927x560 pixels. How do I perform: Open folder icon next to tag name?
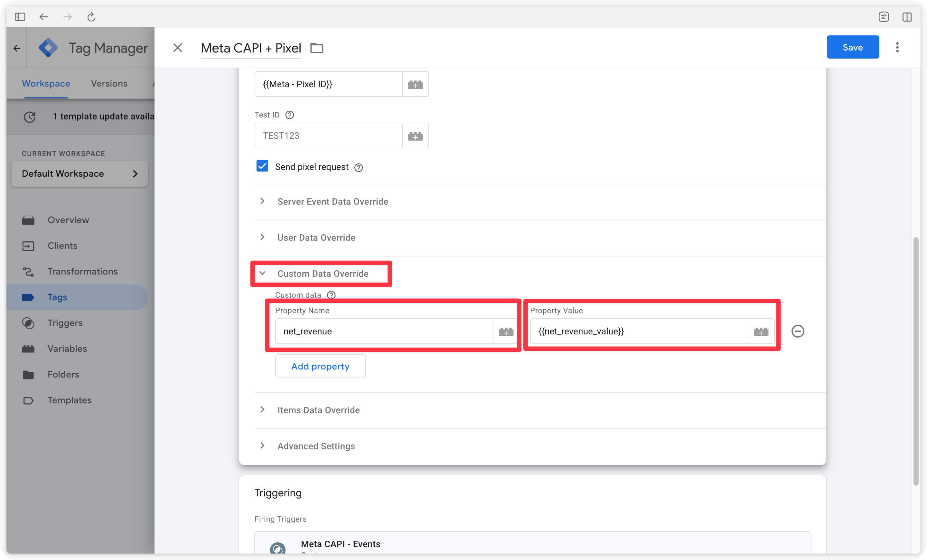point(317,48)
